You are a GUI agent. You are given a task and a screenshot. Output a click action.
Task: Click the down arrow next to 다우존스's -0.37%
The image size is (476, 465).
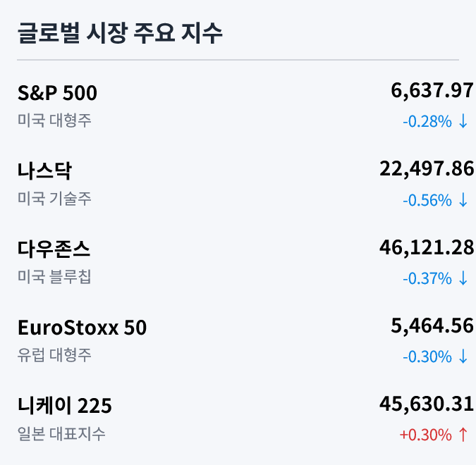coord(463,278)
